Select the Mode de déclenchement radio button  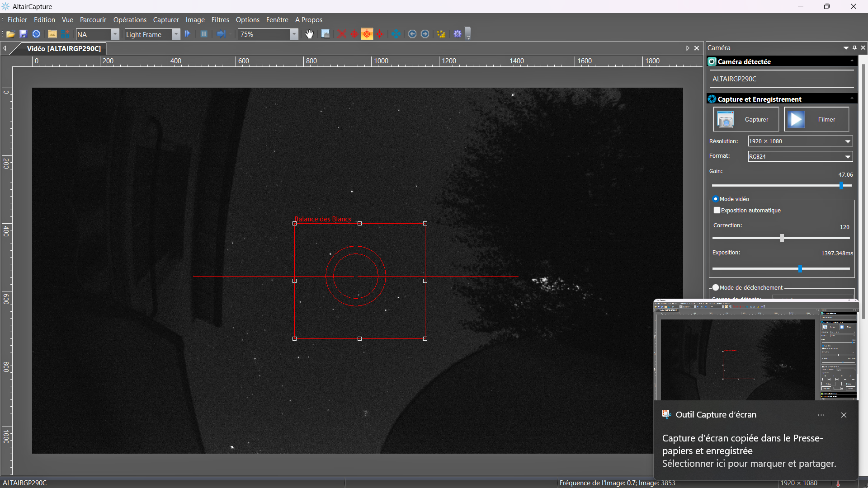pos(716,287)
